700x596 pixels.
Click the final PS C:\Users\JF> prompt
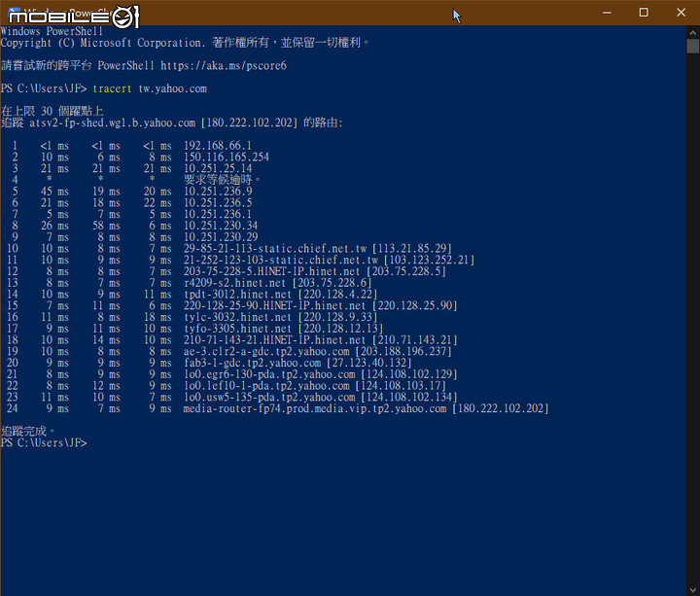[44, 443]
